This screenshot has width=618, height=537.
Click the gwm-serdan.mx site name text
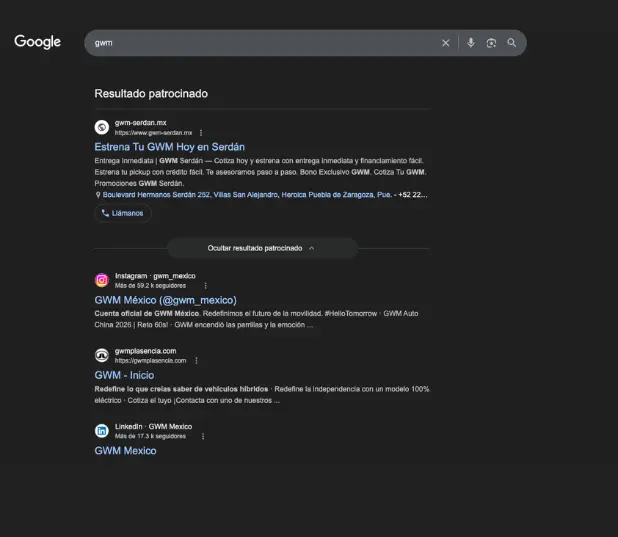pos(140,123)
